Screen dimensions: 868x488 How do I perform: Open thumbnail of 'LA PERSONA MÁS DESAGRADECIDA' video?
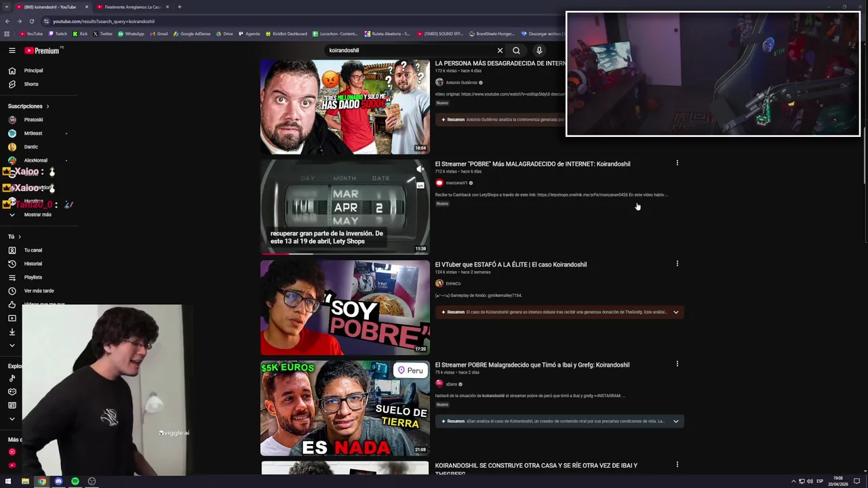click(344, 107)
